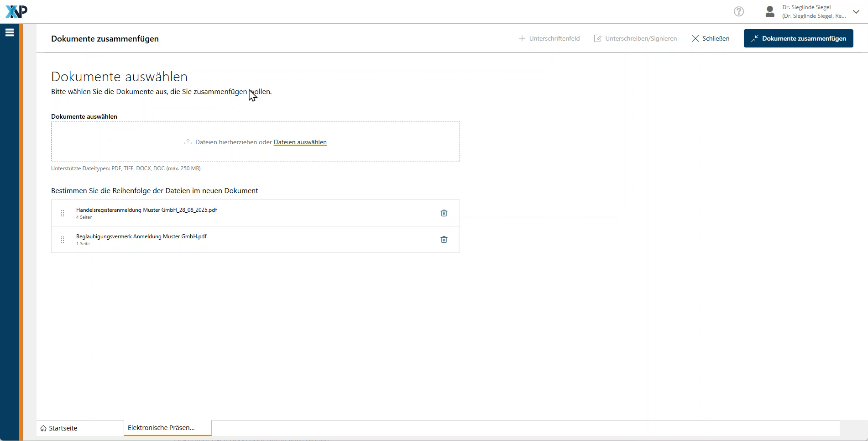Delete Handelsregisteranmeldung Muster GmbH file
The width and height of the screenshot is (868, 441).
pyautogui.click(x=444, y=213)
